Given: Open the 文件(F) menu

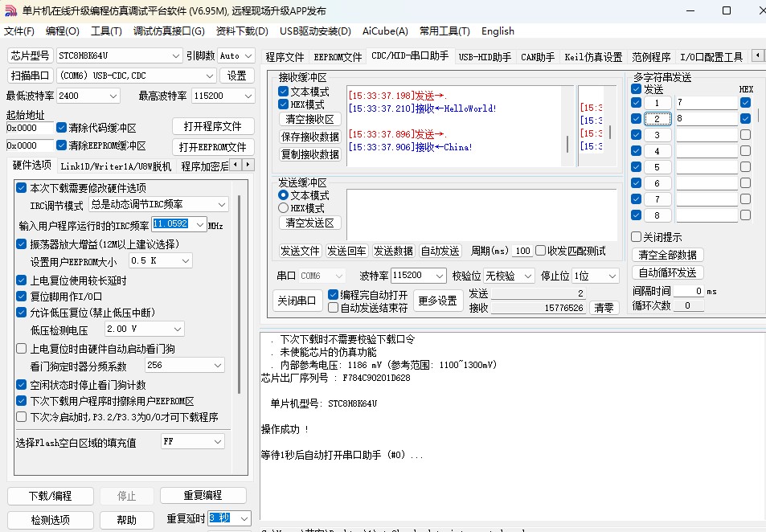Looking at the screenshot, I should tap(19, 31).
